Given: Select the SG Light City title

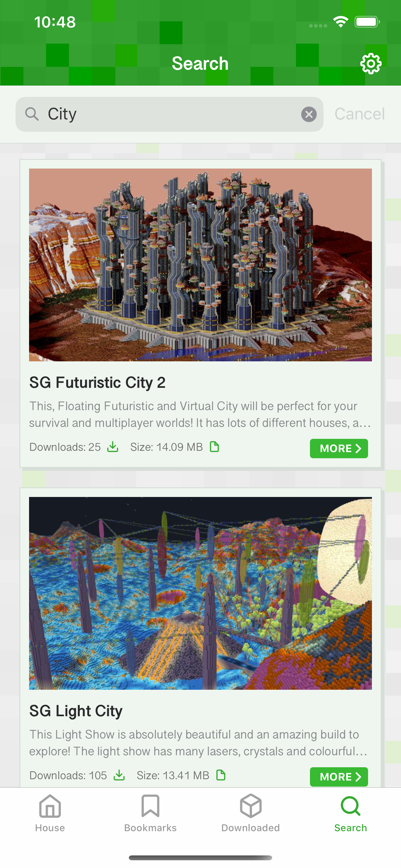Looking at the screenshot, I should [x=76, y=711].
